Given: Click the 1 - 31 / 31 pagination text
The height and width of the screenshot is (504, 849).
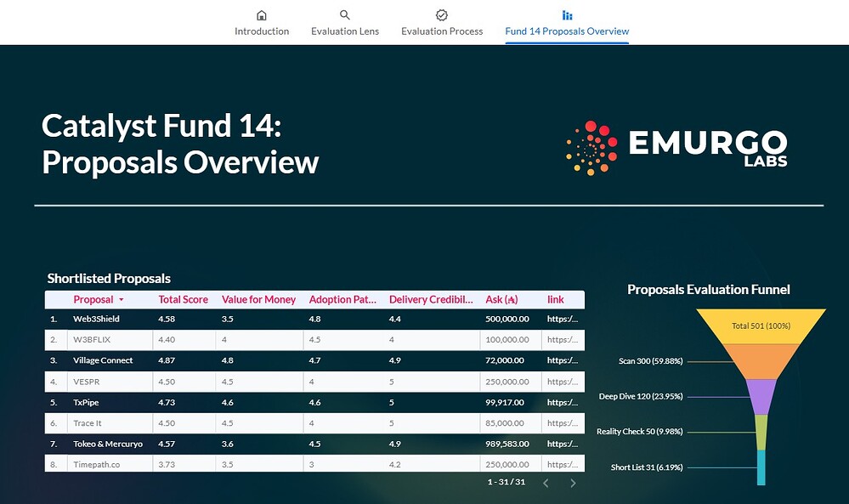Looking at the screenshot, I should [507, 482].
